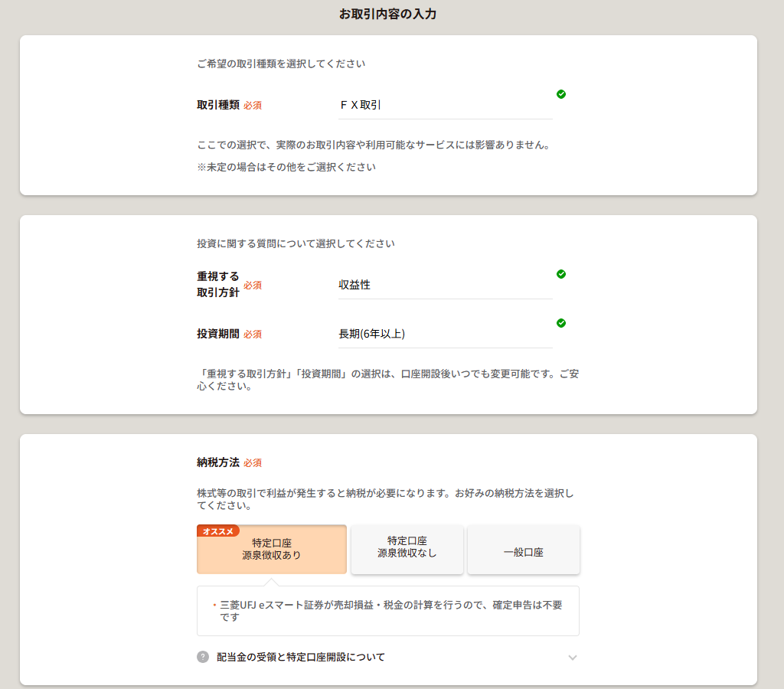Open the 取引種類 dropdown showing FX取引
Viewport: 784px width, 689px height.
(x=445, y=105)
